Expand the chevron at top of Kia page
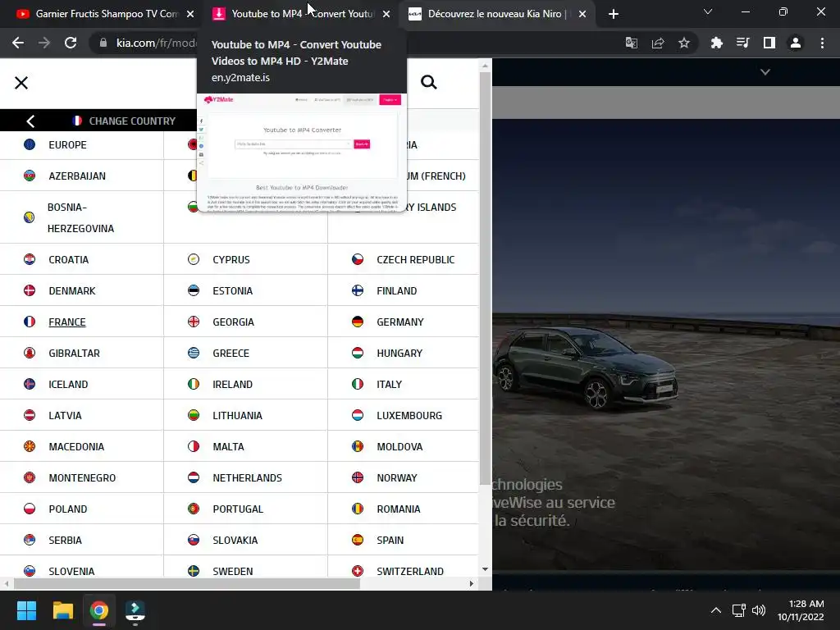The width and height of the screenshot is (840, 630). [x=765, y=72]
